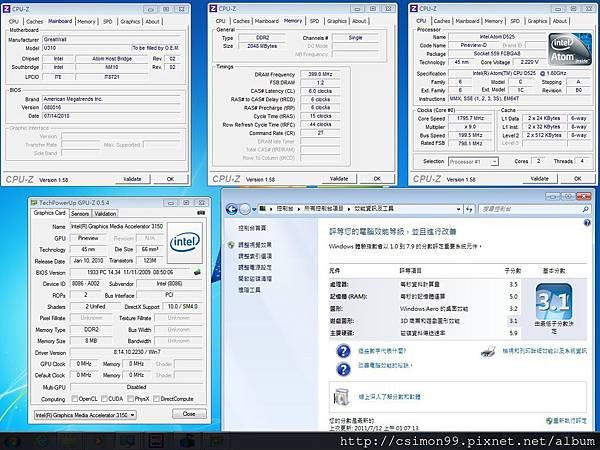600x450 pixels.
Task: Click the forward arrow in Control Panel
Action: [245, 209]
